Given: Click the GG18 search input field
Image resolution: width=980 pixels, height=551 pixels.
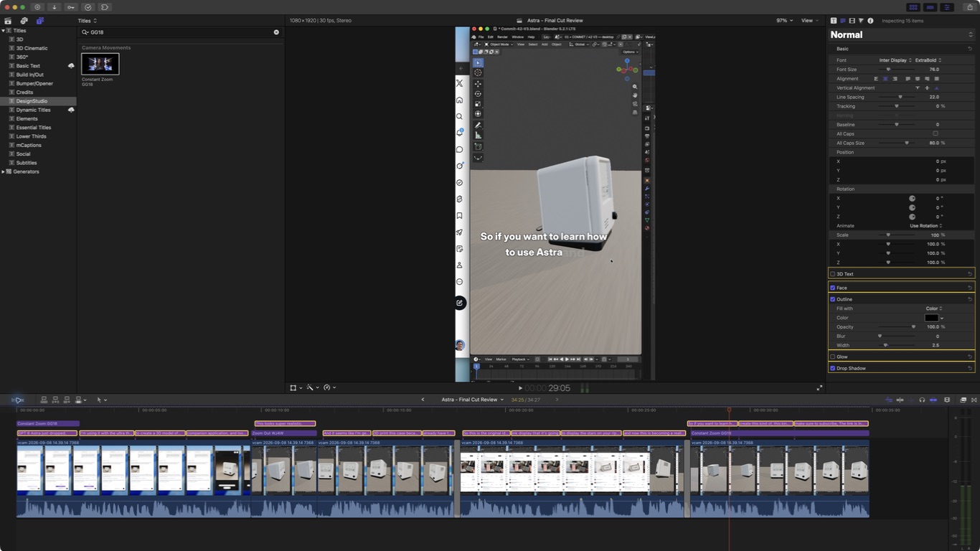Looking at the screenshot, I should (x=179, y=32).
